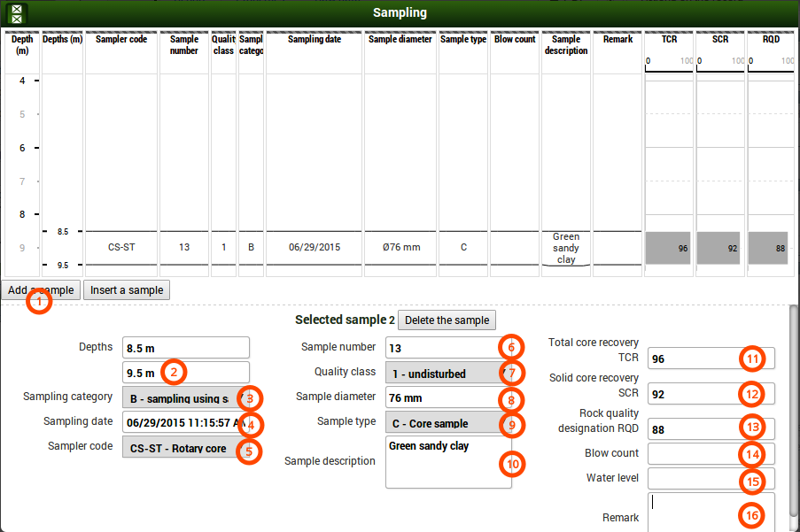Image resolution: width=800 pixels, height=532 pixels.
Task: Click the Blow count input field
Action: tap(691, 454)
